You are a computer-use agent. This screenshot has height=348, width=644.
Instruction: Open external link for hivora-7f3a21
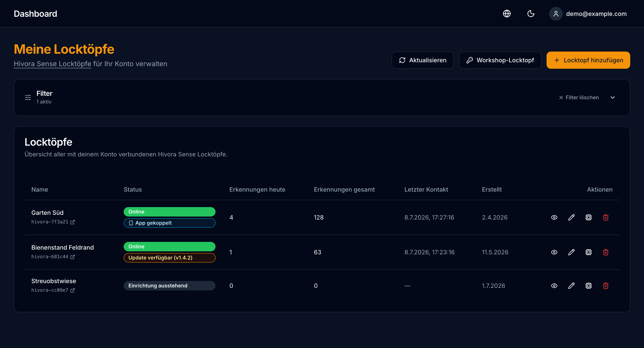[x=73, y=222]
